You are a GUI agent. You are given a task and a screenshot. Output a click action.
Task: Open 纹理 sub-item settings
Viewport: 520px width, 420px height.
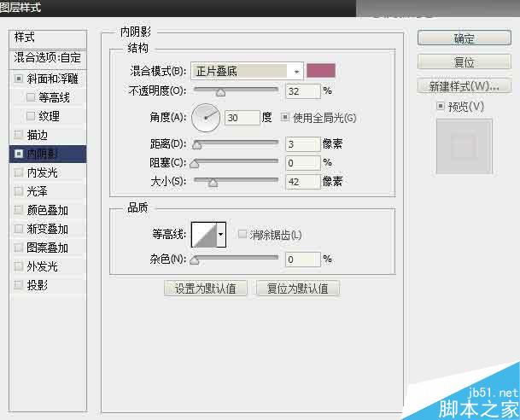click(x=49, y=116)
